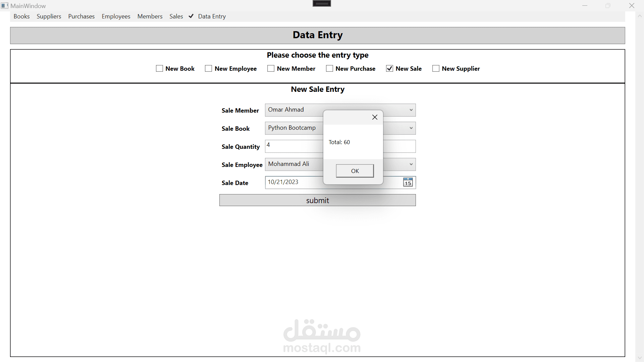The width and height of the screenshot is (644, 362).
Task: Open the Books menu
Action: (x=21, y=16)
